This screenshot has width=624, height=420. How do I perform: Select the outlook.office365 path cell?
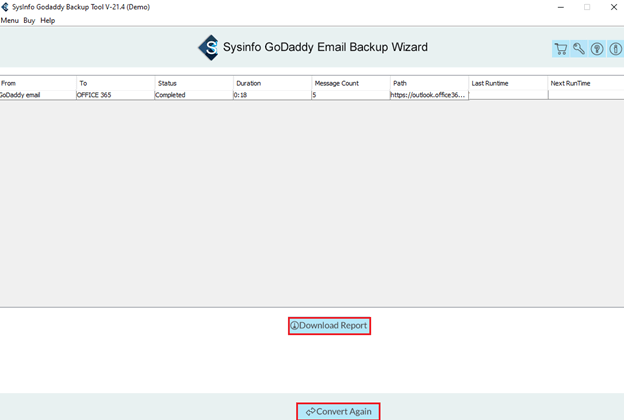[429, 95]
